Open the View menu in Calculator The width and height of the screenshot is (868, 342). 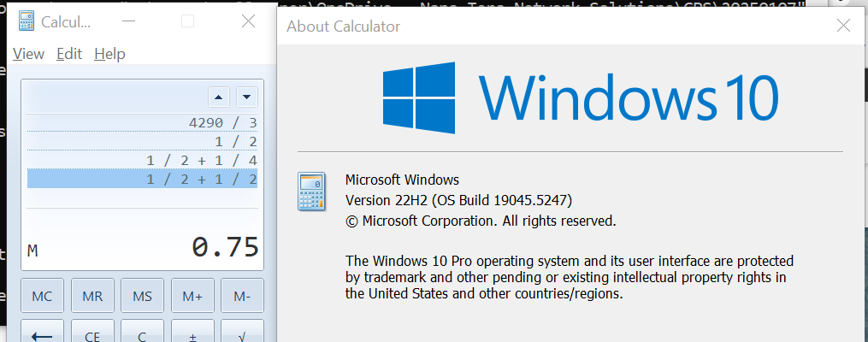click(x=28, y=54)
